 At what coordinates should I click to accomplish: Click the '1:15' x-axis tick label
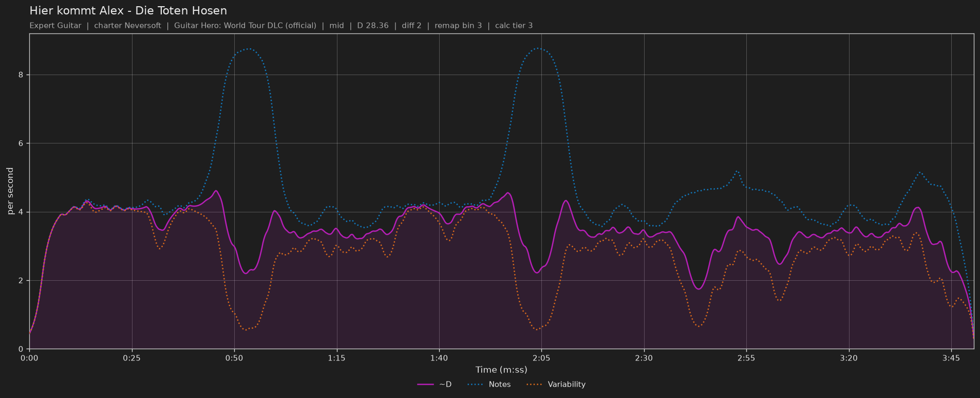coord(336,358)
